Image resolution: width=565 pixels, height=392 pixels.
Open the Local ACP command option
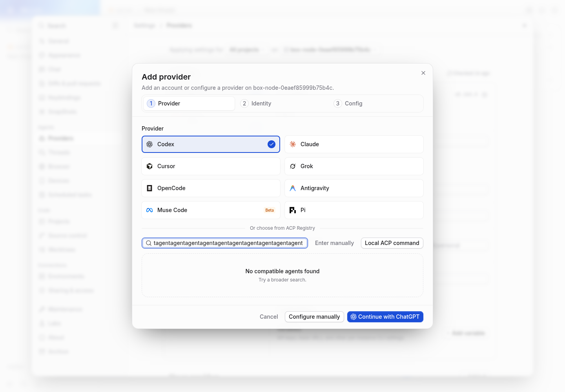[392, 243]
